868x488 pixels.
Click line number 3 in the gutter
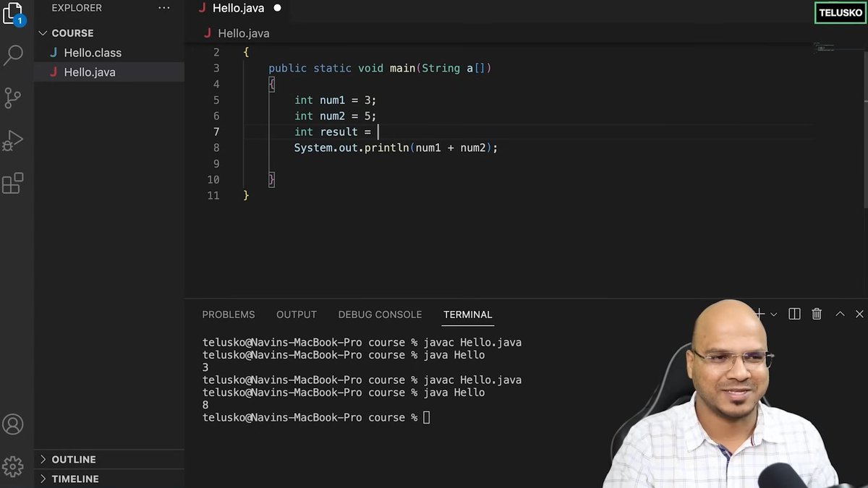(x=216, y=68)
